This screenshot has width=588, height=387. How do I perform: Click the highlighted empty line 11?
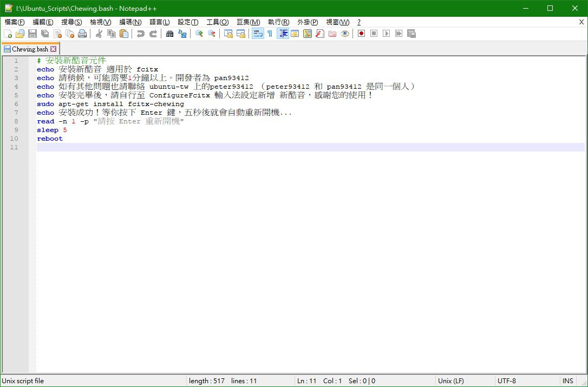point(310,147)
